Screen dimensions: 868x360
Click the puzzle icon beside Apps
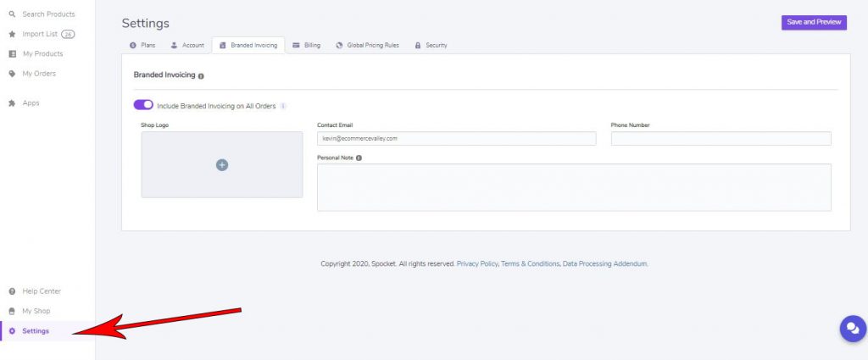[12, 102]
